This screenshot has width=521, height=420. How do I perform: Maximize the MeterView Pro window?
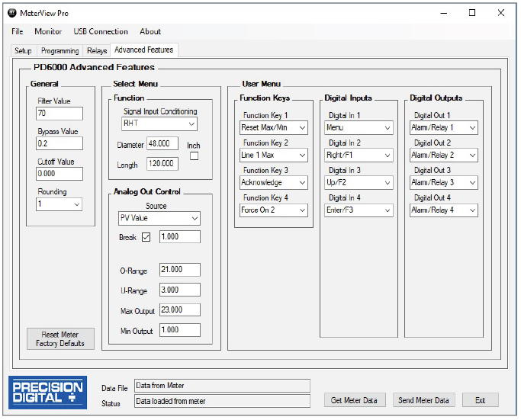tap(472, 13)
